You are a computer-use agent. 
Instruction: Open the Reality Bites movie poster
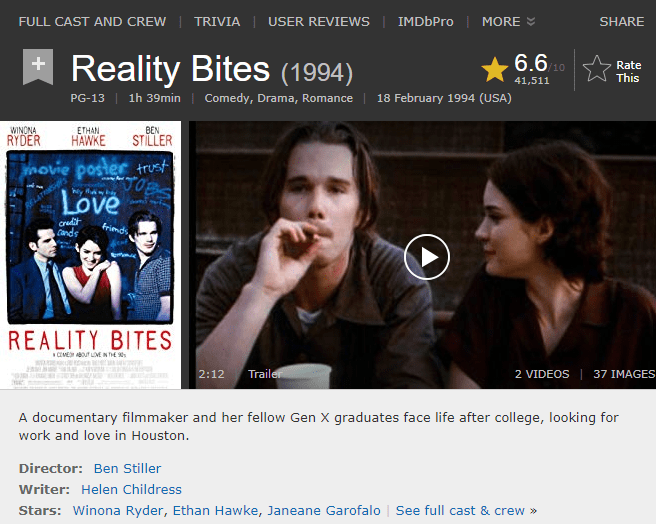click(x=90, y=255)
